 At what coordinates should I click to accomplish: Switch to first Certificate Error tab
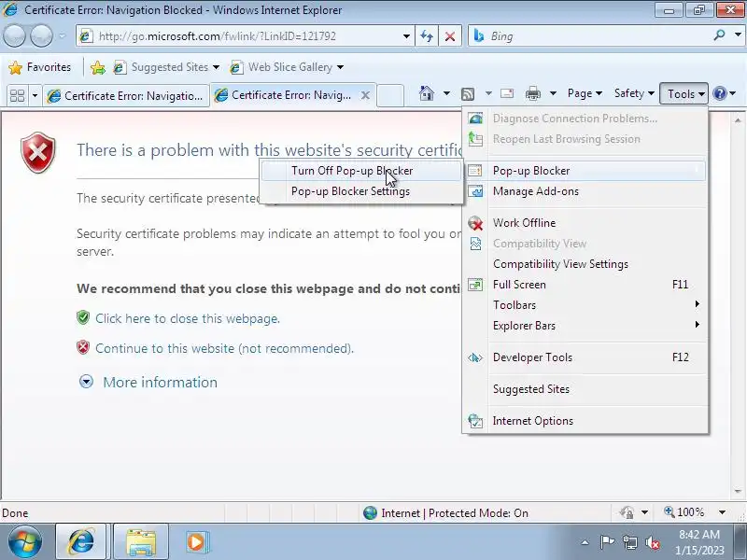click(126, 96)
